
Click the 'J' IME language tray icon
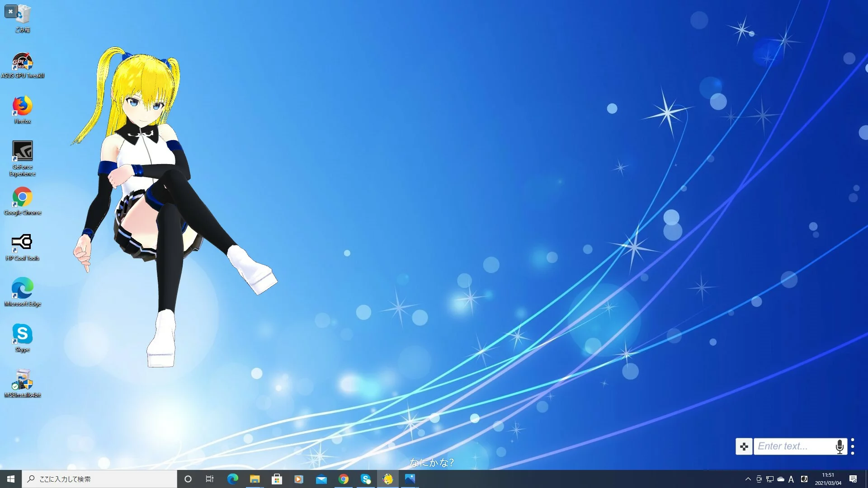[x=804, y=479]
